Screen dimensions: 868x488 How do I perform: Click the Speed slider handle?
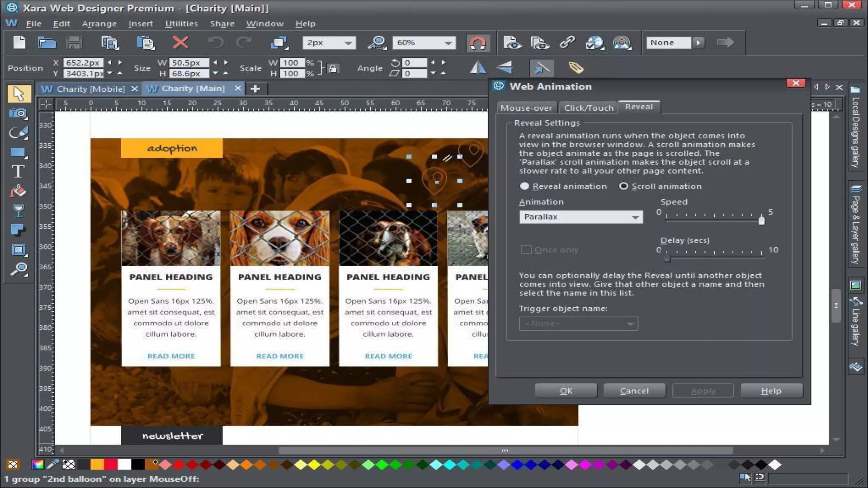coord(761,220)
